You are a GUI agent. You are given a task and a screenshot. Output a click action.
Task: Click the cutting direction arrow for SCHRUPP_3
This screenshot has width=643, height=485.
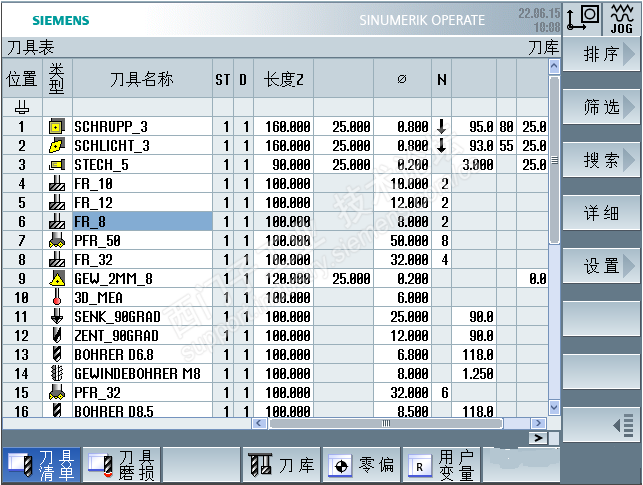click(x=442, y=127)
